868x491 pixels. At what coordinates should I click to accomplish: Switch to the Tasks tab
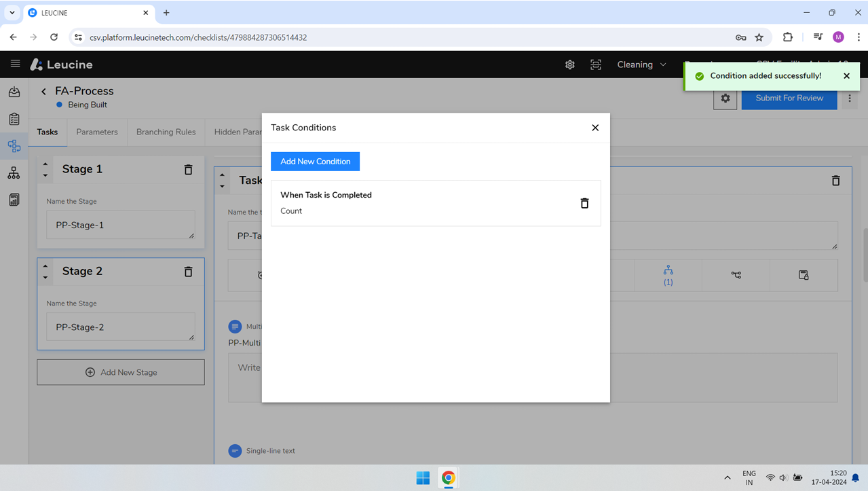click(x=47, y=132)
